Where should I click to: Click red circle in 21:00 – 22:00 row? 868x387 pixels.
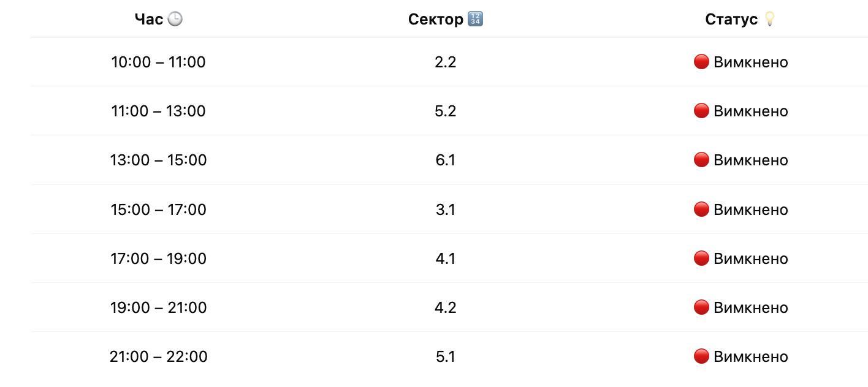(x=701, y=356)
